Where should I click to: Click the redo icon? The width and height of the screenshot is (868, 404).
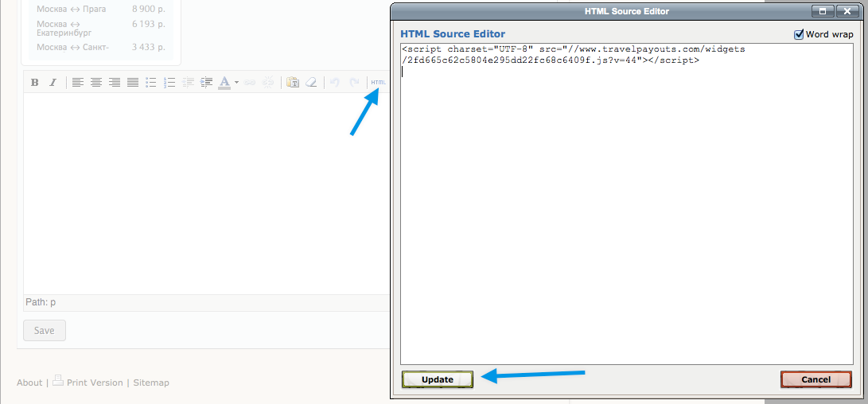[x=354, y=83]
